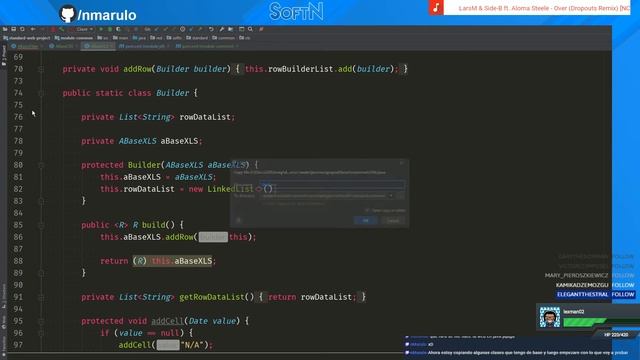Open the To directory dropdown in Copy dialog

point(391,196)
